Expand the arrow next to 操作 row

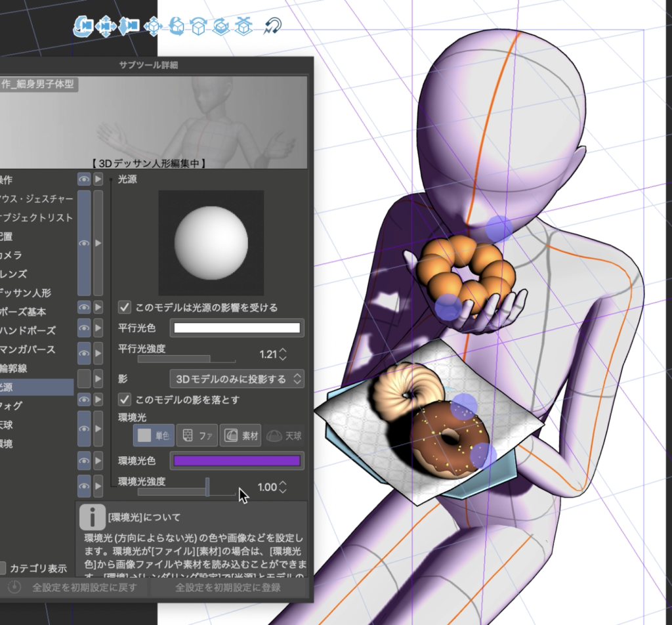click(98, 179)
